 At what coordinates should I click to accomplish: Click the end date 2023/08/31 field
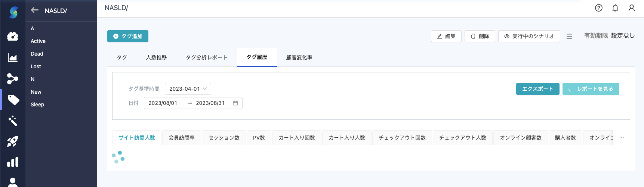[210, 103]
